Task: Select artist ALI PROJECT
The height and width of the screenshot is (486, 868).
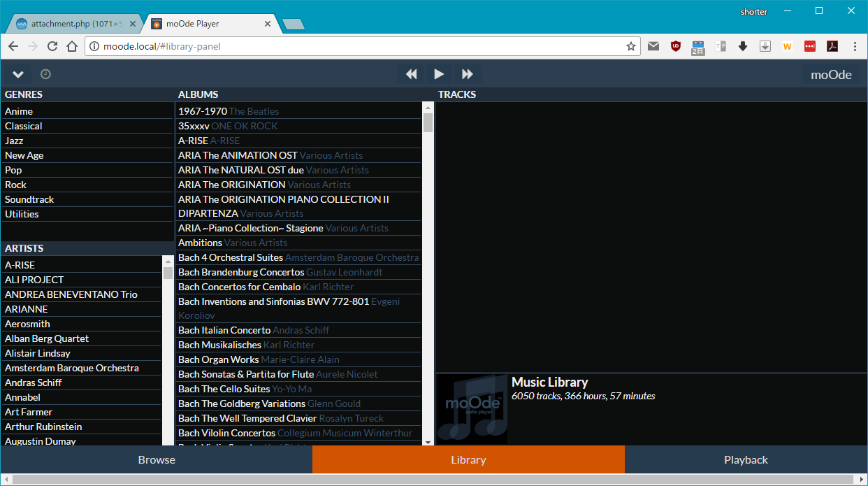Action: pyautogui.click(x=81, y=280)
